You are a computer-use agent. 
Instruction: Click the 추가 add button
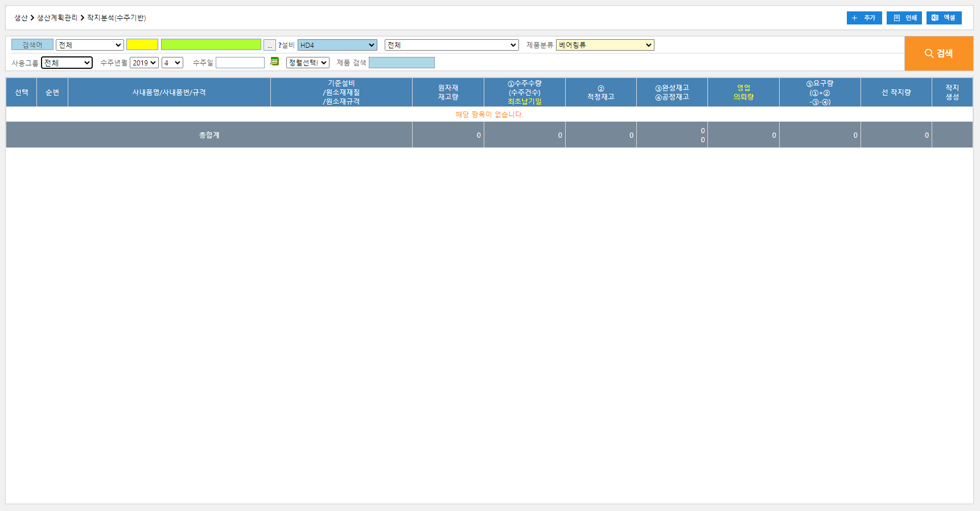coord(864,18)
